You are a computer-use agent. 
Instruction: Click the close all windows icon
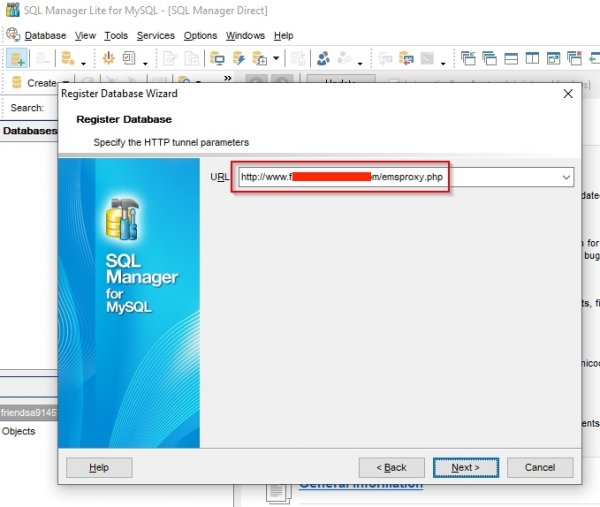(574, 59)
